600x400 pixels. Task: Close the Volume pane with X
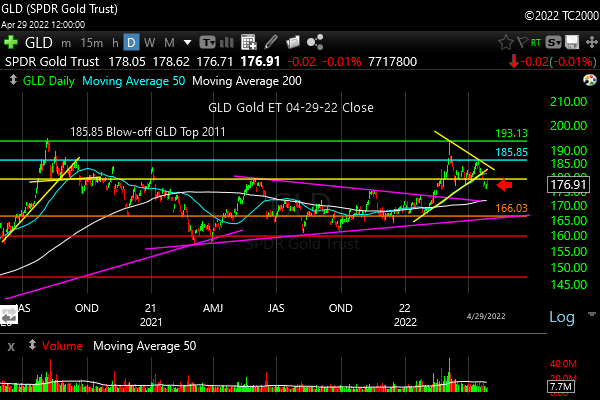(x=11, y=346)
